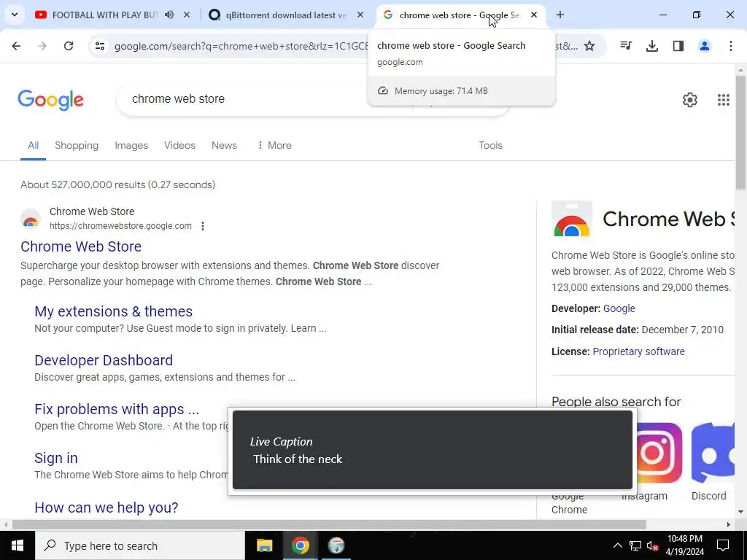This screenshot has width=747, height=560.
Task: Open the Chrome three-dot menu
Action: click(x=731, y=46)
